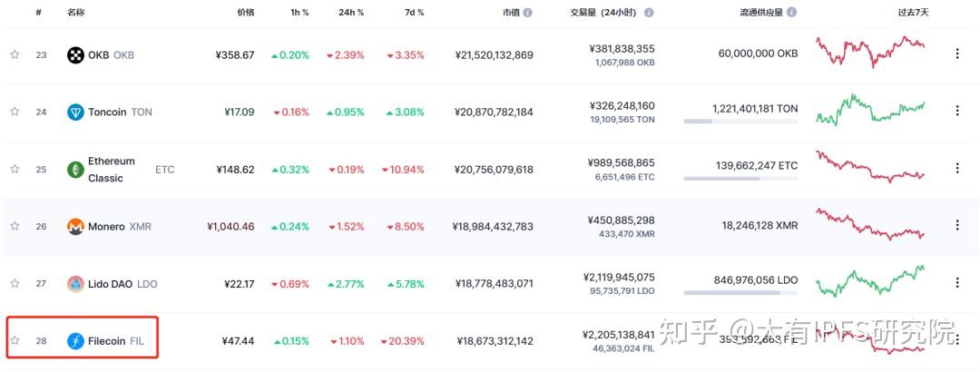Click the Toncoin logo icon

point(75,113)
